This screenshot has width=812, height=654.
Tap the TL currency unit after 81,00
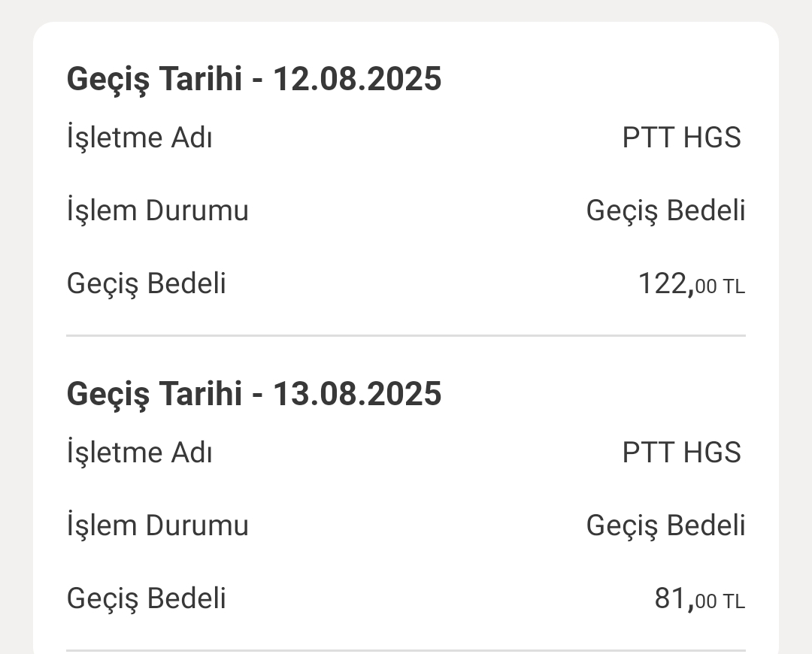click(734, 602)
